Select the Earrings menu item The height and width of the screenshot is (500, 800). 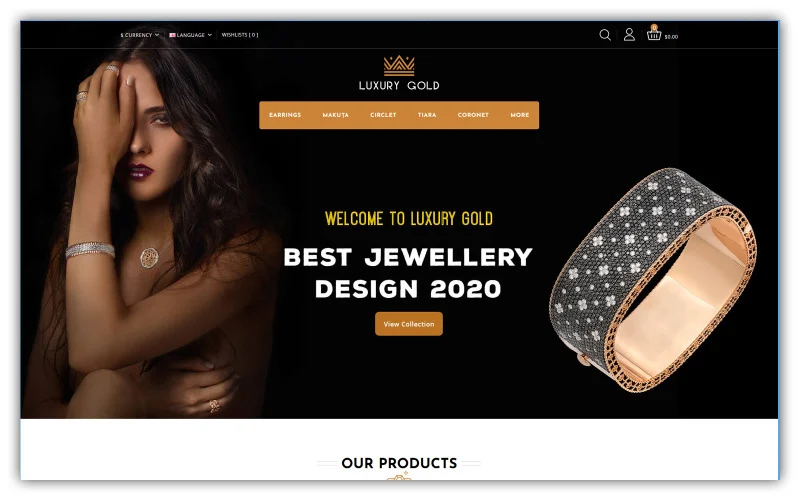click(x=285, y=115)
